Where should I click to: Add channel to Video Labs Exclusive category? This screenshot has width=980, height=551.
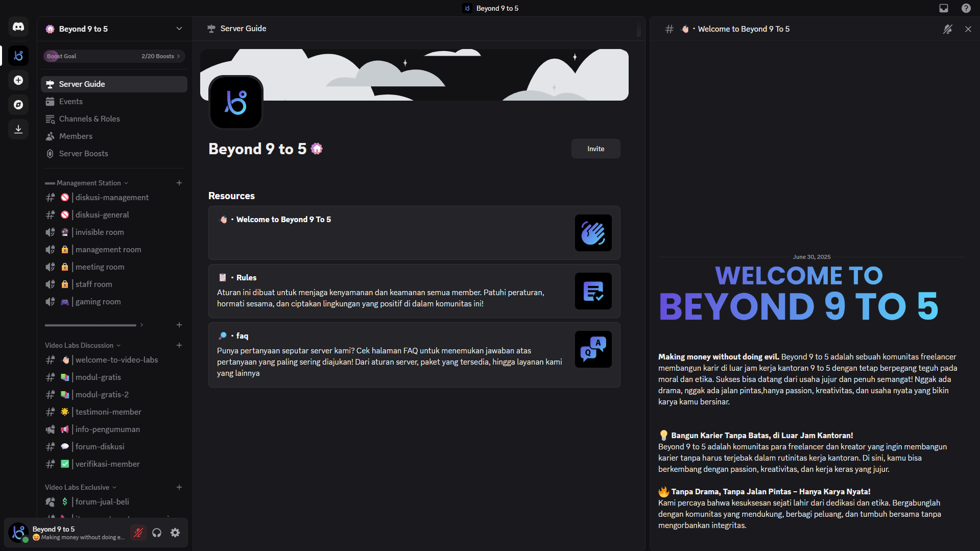tap(179, 487)
